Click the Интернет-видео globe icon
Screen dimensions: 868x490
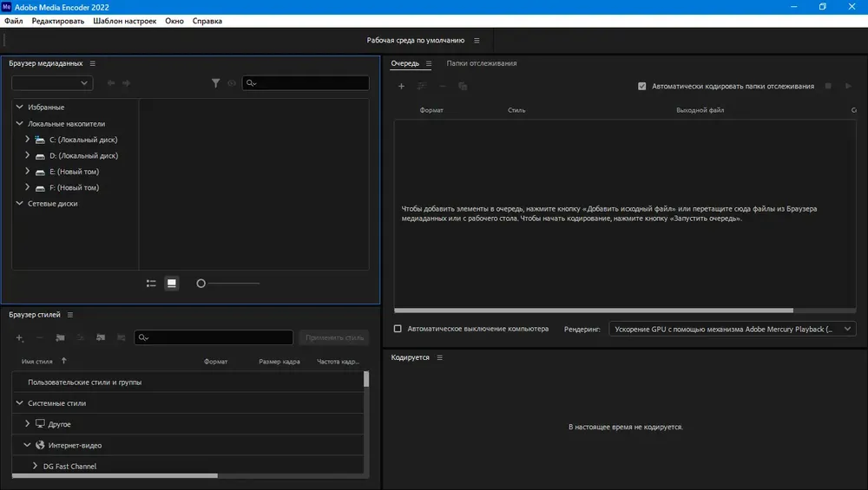click(40, 445)
